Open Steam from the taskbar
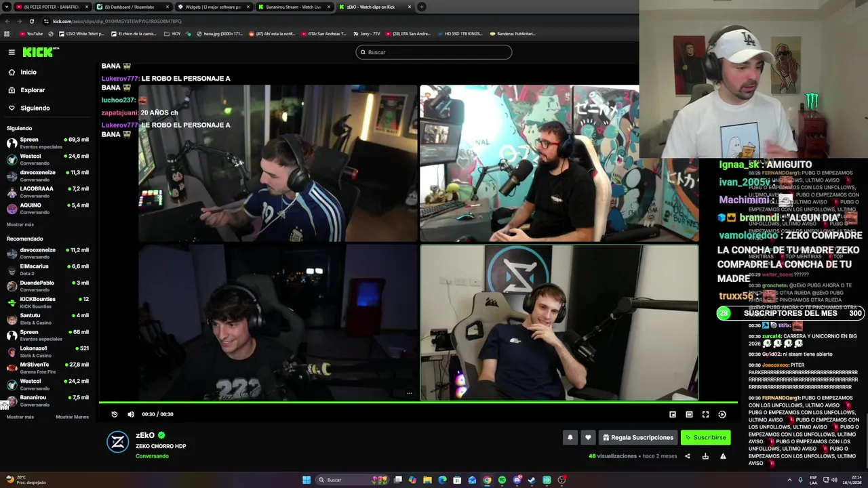 tap(532, 480)
